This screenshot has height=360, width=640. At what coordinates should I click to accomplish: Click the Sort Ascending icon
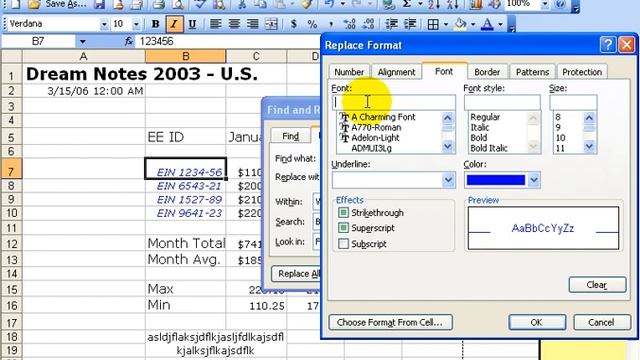pyautogui.click(x=434, y=4)
